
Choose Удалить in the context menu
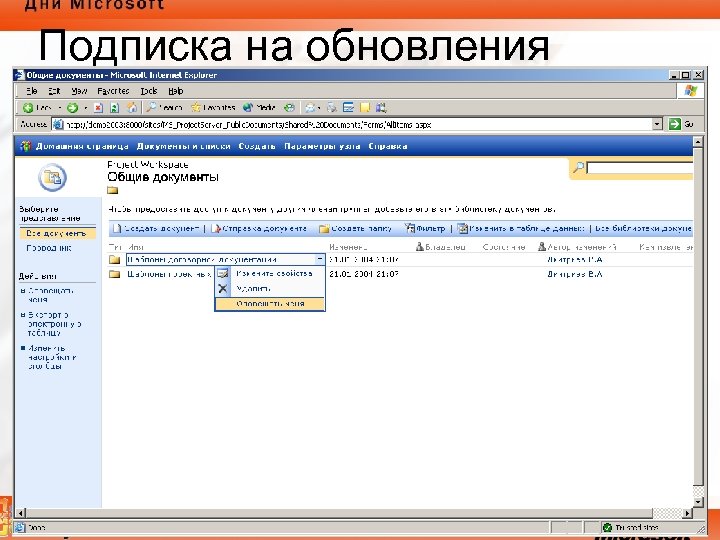click(270, 289)
